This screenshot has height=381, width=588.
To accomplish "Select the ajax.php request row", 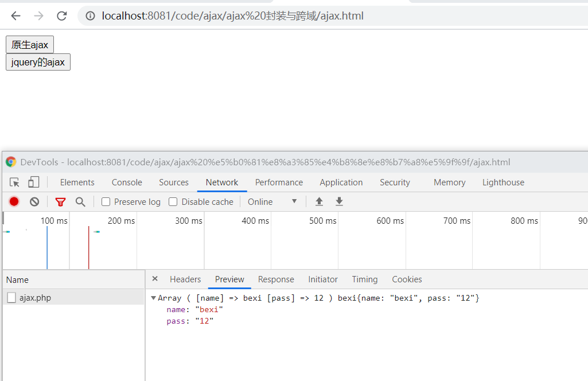I will (x=73, y=297).
